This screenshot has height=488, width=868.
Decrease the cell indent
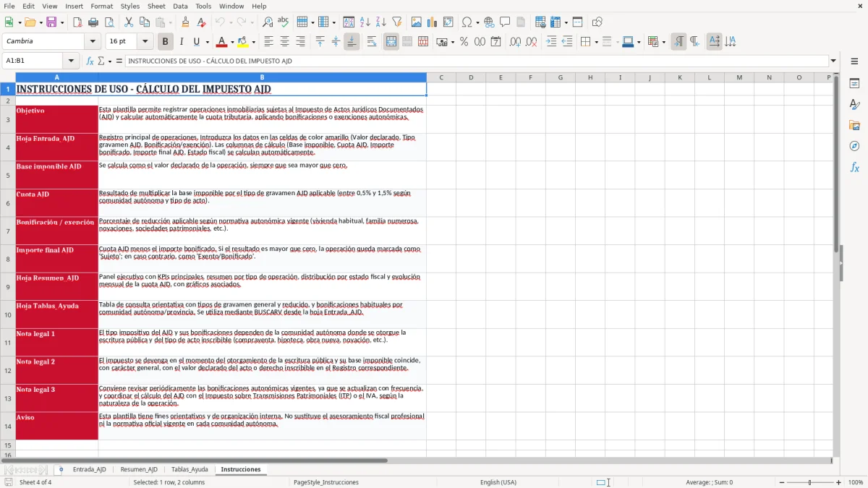click(567, 42)
